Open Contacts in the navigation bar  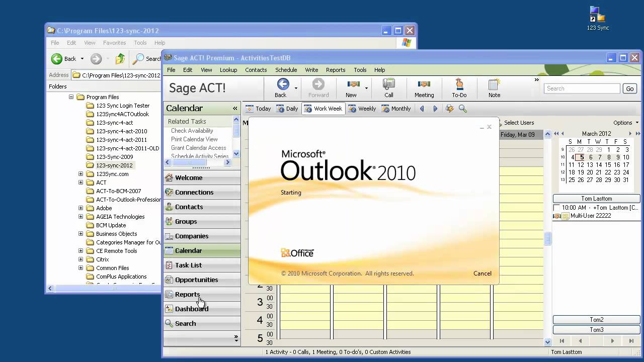[x=202, y=207]
